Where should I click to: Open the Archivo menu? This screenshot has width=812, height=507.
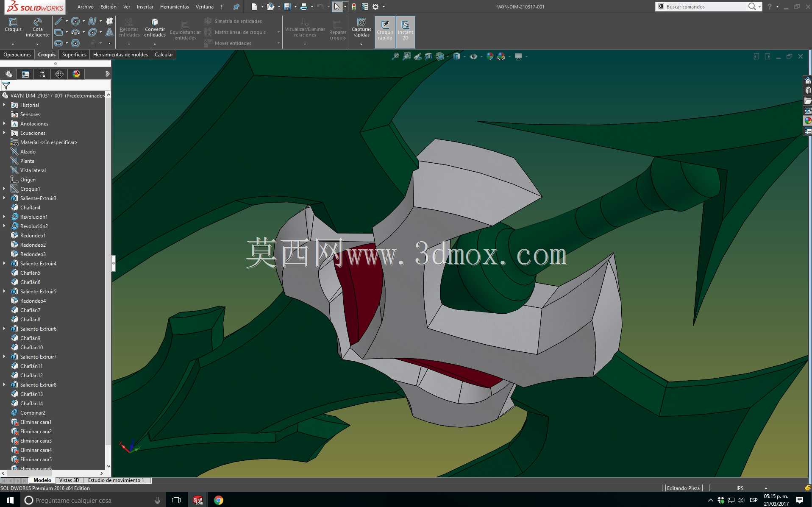(86, 7)
